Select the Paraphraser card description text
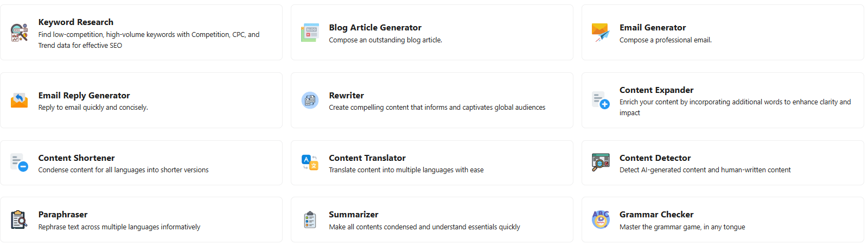The width and height of the screenshot is (868, 244). (119, 227)
